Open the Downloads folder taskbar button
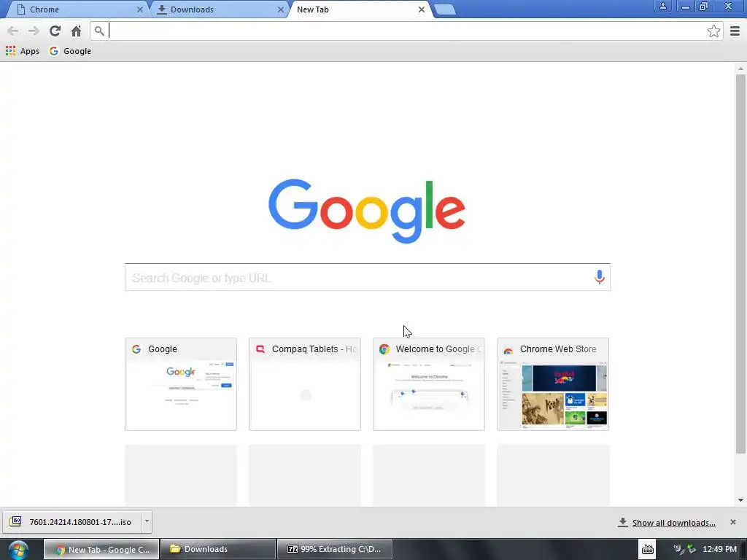This screenshot has width=747, height=560. point(217,549)
